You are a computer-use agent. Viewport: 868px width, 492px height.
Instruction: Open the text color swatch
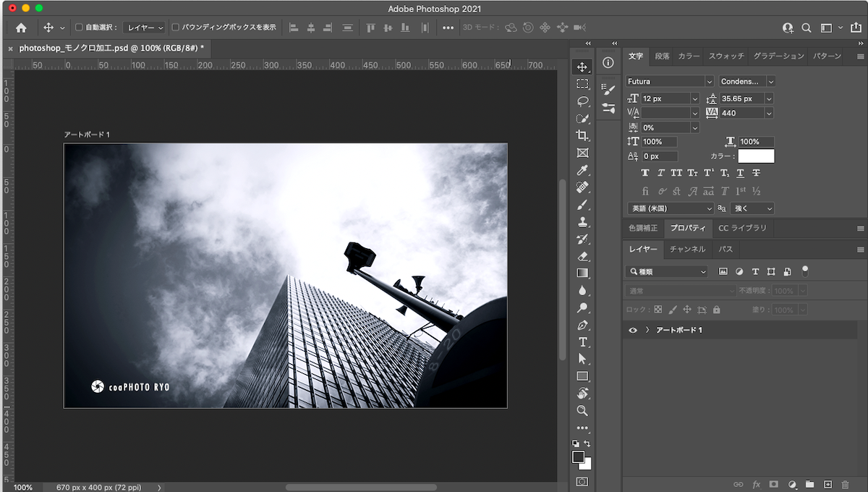(x=756, y=156)
